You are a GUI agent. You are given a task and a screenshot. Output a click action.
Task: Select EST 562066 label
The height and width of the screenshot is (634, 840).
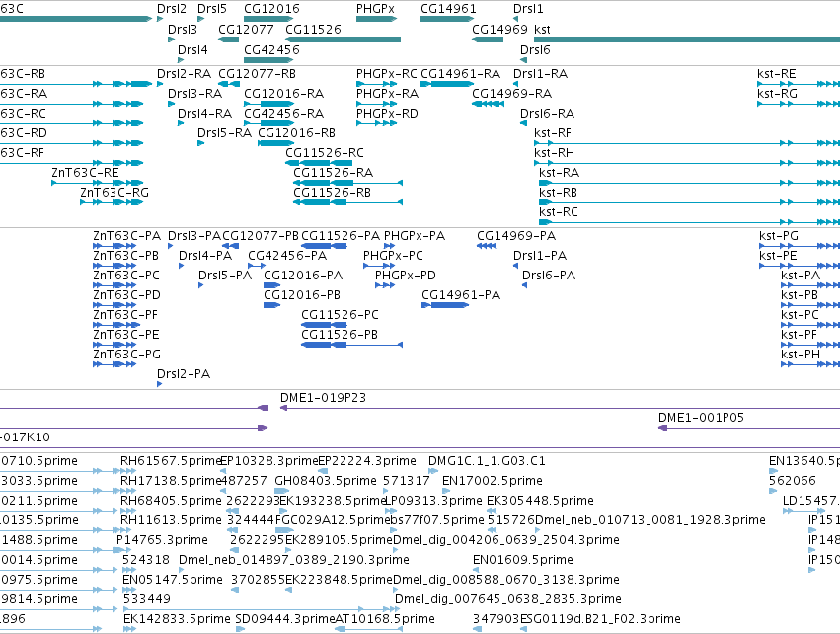click(x=793, y=481)
